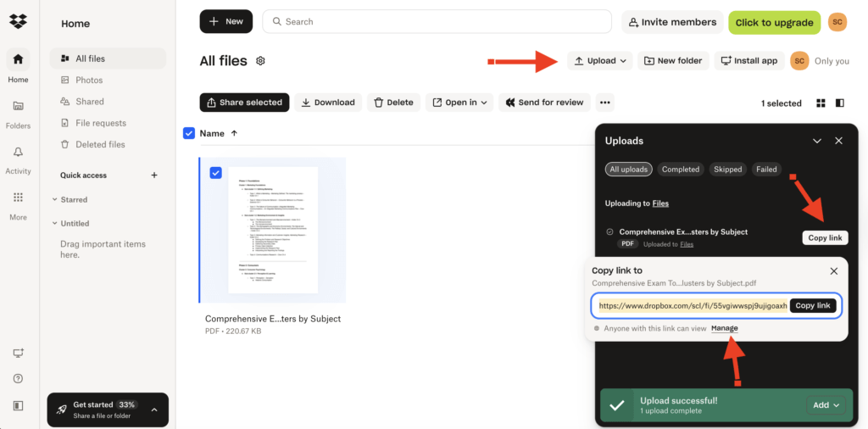Toggle the sidebar collapse icon
Screen dimensions: 868x429
click(x=19, y=405)
